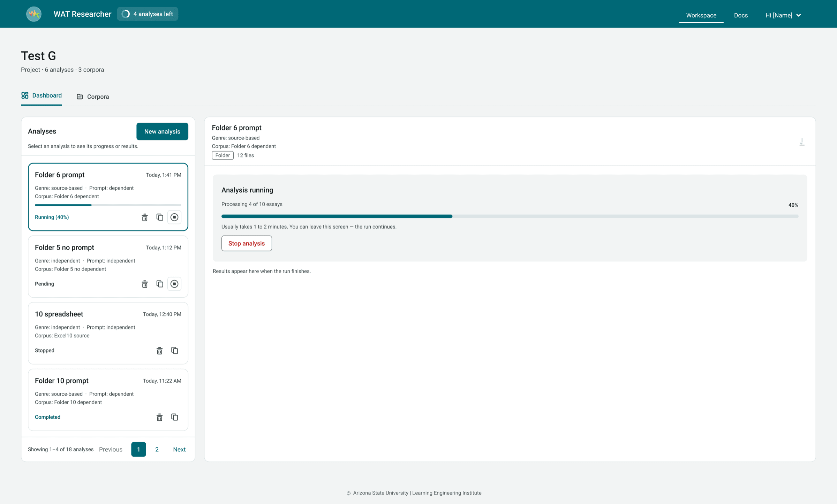This screenshot has width=837, height=504.
Task: Select the 10 spreadsheet analysis card title
Action: click(59, 314)
